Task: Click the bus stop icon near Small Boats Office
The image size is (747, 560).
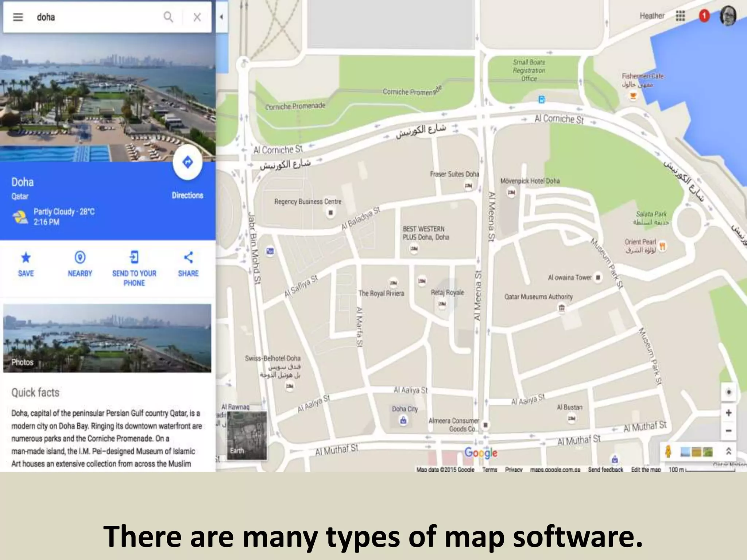Action: tap(542, 99)
